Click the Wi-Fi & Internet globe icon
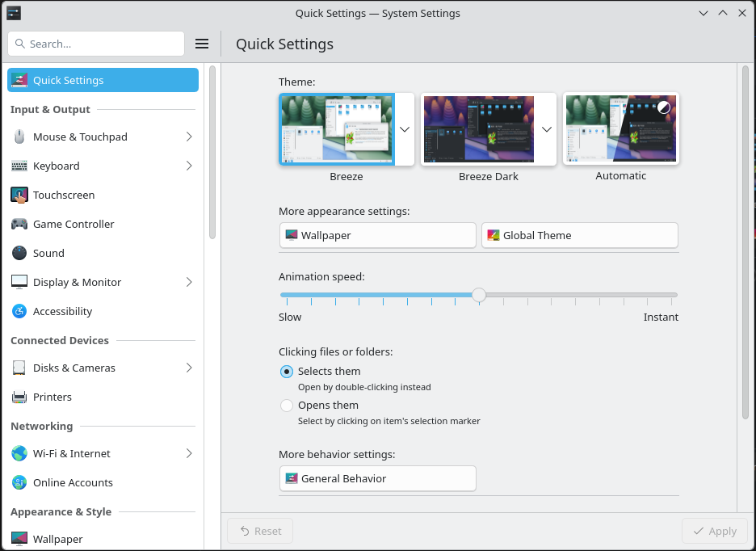 (x=19, y=453)
